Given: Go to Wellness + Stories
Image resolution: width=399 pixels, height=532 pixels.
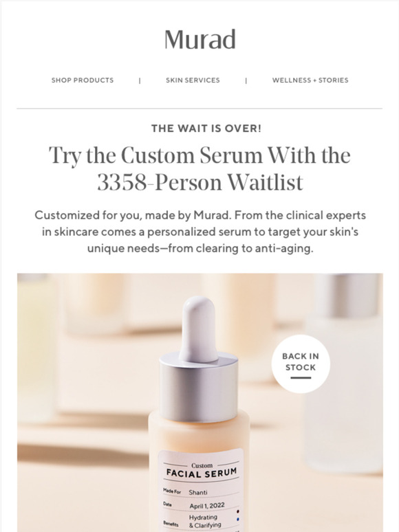Looking at the screenshot, I should [310, 80].
